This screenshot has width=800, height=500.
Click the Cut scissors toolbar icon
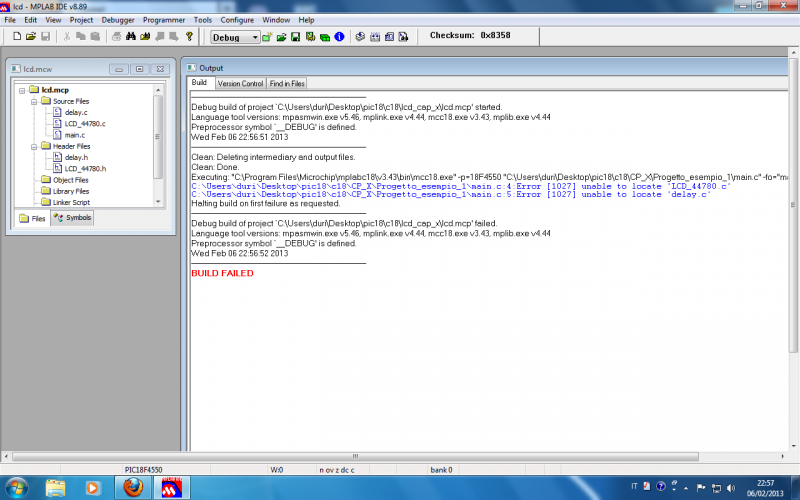pos(67,36)
